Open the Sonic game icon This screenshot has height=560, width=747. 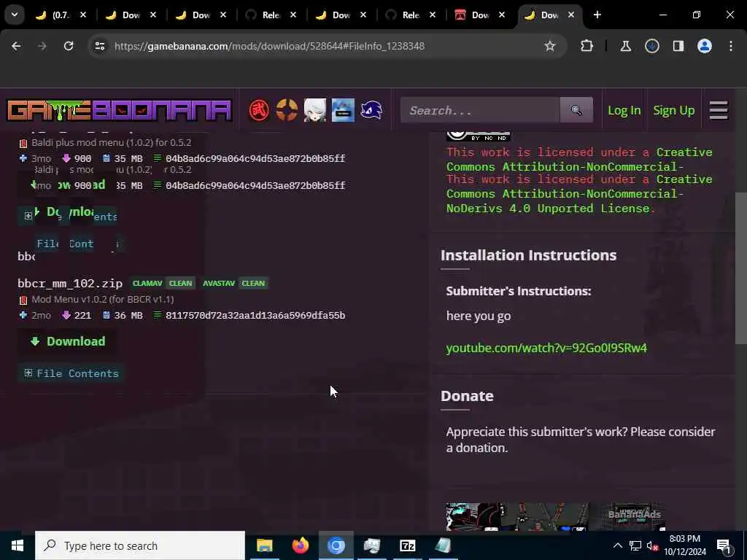click(x=371, y=111)
